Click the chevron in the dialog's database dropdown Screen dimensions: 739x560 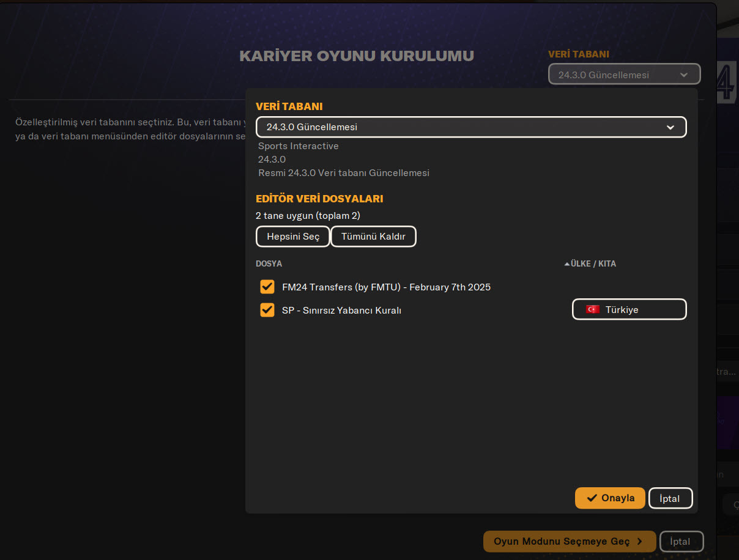click(670, 127)
